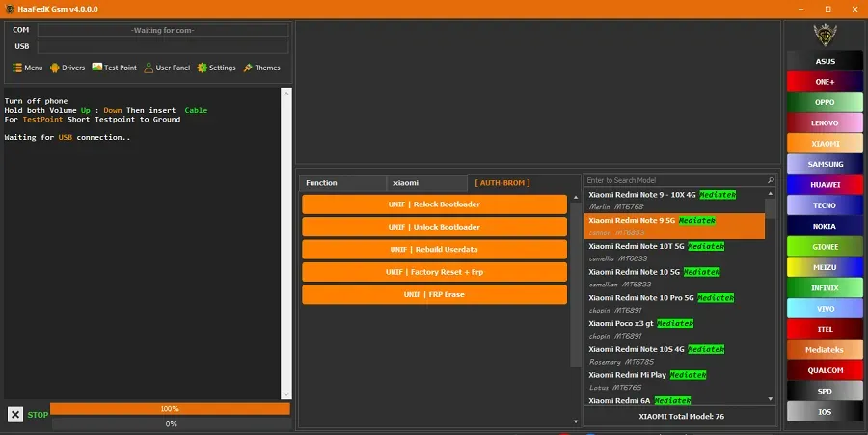Select the INFINIX brand button
This screenshot has height=435, width=868.
[825, 287]
